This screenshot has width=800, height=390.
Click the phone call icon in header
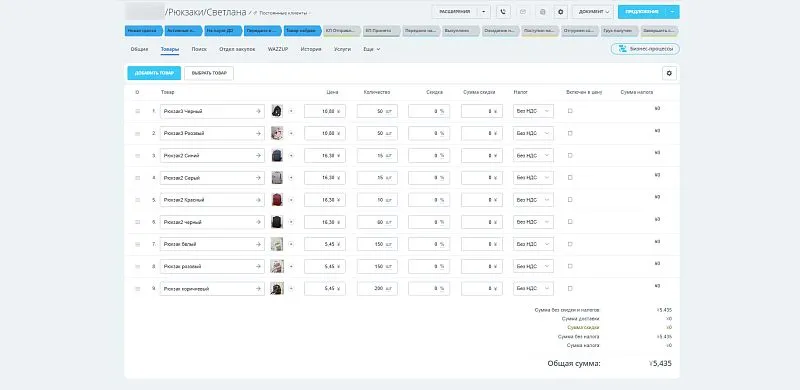(504, 12)
